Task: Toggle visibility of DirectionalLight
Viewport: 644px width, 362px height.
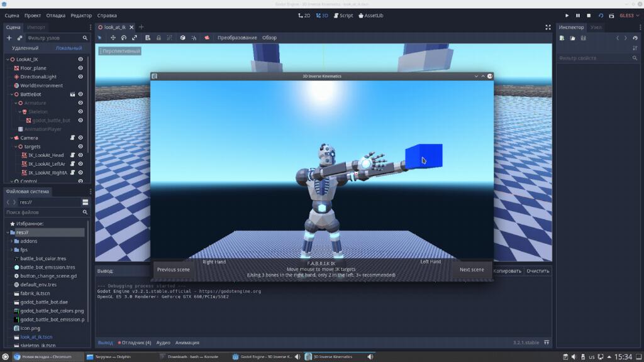Action: click(80, 77)
